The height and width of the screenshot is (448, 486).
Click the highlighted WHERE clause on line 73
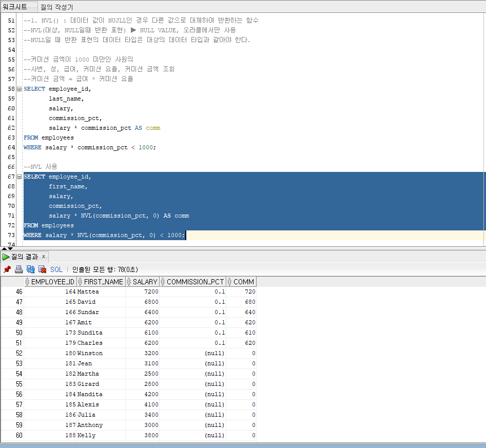click(x=104, y=236)
